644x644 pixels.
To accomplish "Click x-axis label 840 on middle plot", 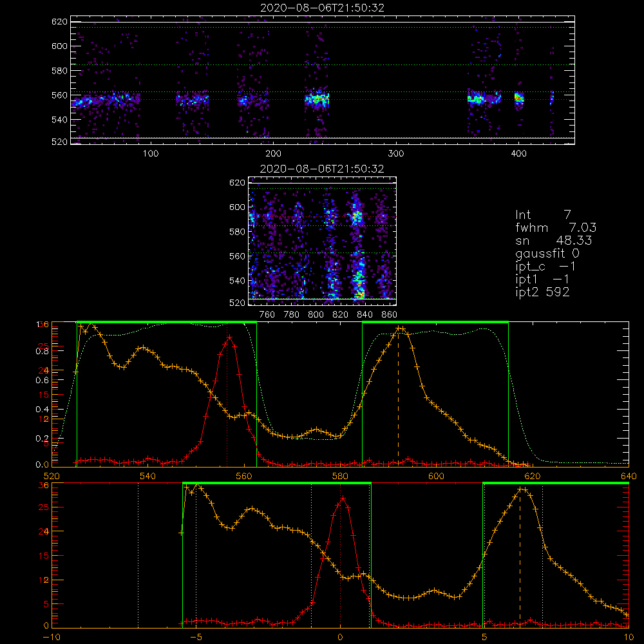I will coord(365,315).
